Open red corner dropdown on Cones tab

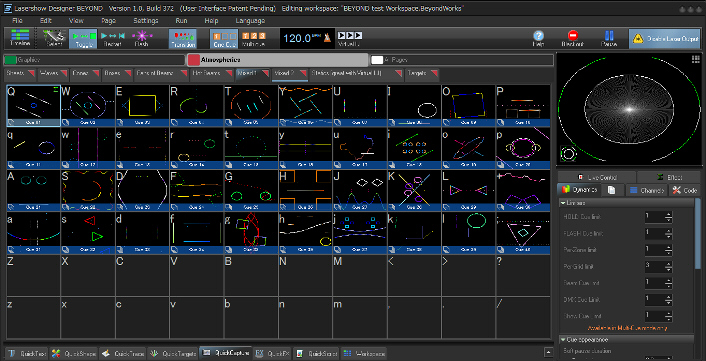coord(95,73)
